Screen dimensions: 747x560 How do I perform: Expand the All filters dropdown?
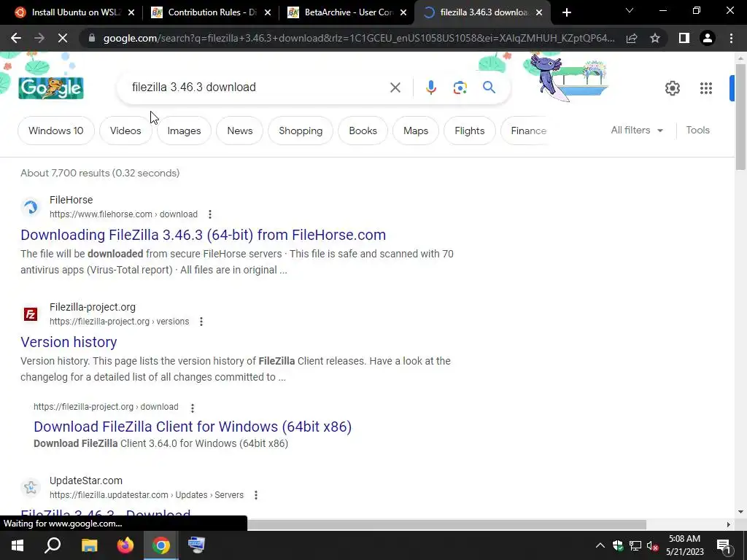(637, 130)
